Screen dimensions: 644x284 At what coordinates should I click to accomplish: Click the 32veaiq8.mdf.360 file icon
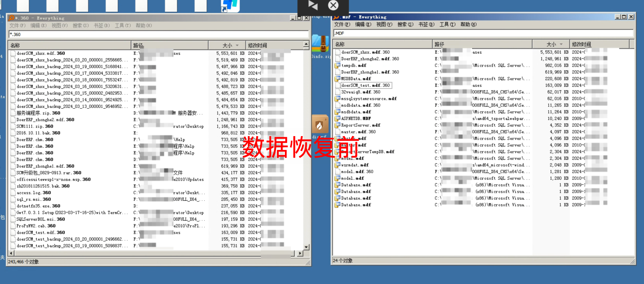(x=338, y=92)
